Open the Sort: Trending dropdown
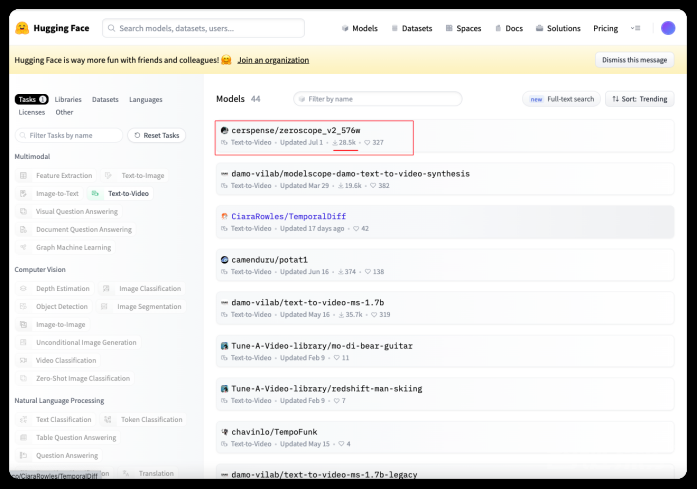Screen dimensions: 697x489 [x=640, y=99]
